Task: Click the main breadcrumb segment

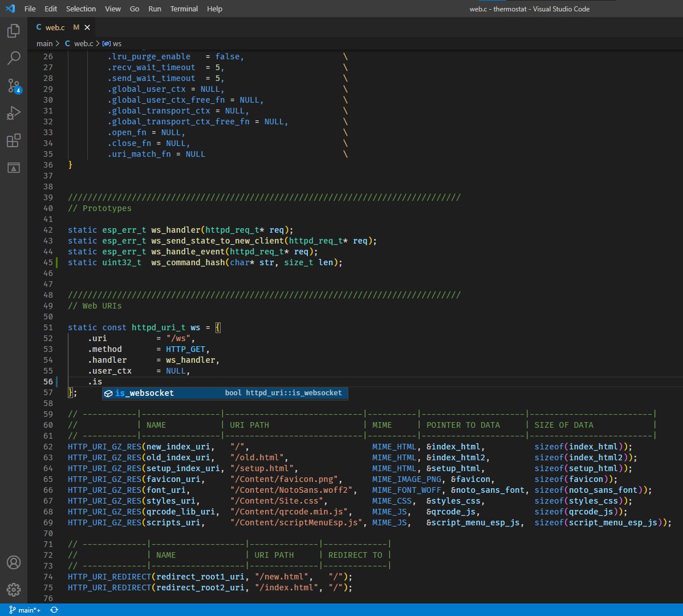Action: [x=44, y=43]
